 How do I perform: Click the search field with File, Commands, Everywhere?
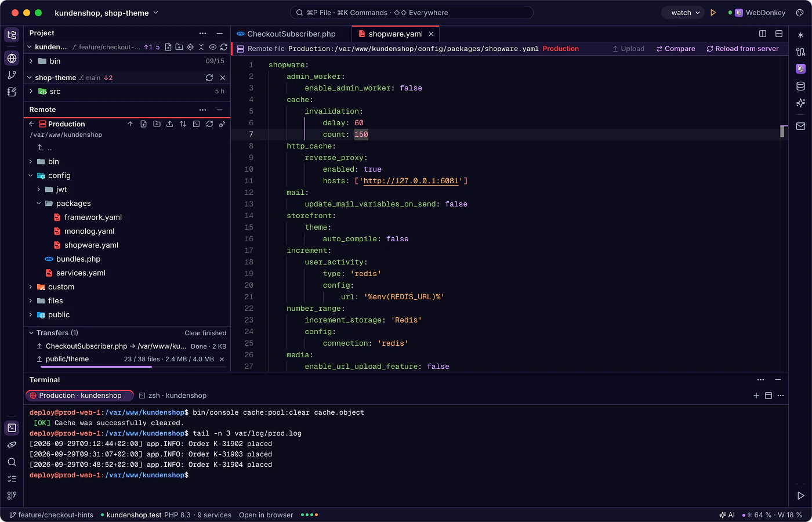click(411, 13)
